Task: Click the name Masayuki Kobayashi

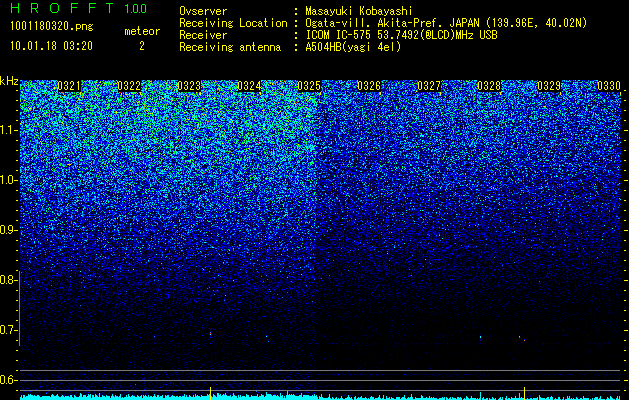Action: click(x=359, y=11)
